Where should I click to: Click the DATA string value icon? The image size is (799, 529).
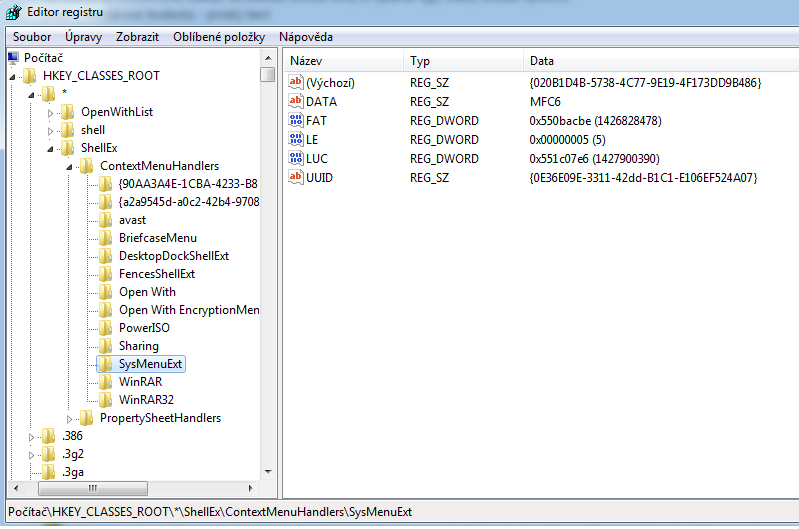point(296,101)
